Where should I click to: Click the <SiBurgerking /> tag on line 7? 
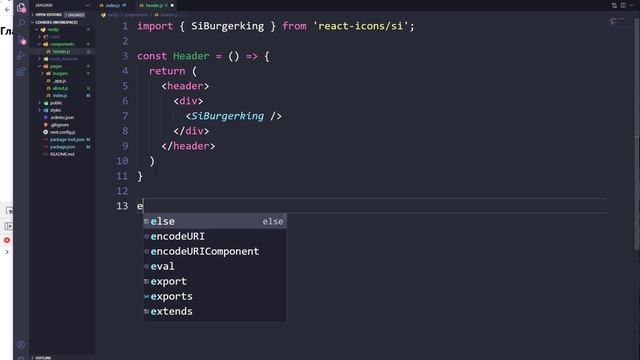[x=233, y=116]
